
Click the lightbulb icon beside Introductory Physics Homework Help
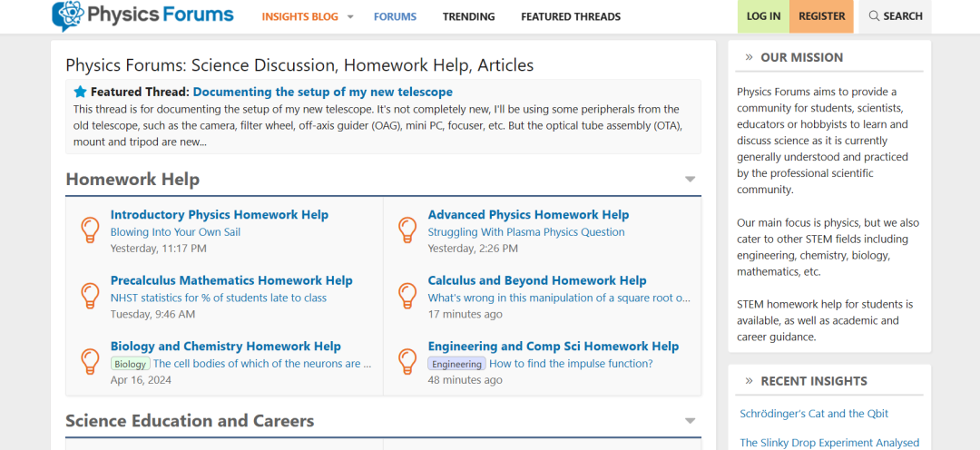91,230
